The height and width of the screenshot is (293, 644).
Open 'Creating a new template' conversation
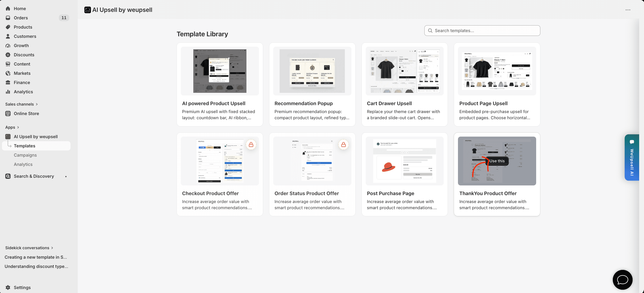(36, 257)
